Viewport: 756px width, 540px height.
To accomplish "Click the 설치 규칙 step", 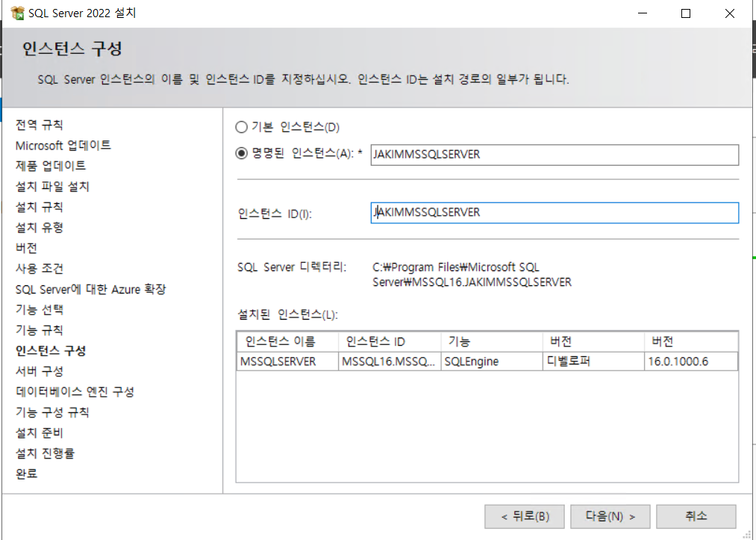I will (x=39, y=207).
